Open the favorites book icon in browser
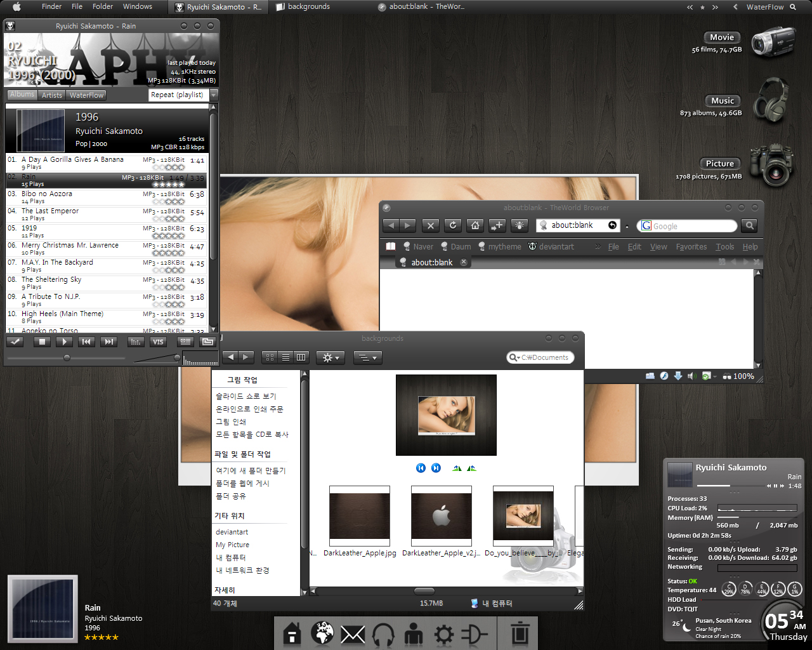This screenshot has width=812, height=650. [391, 246]
